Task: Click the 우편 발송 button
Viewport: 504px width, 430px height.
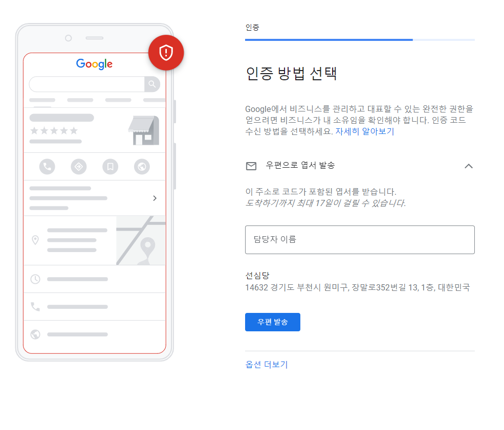Action: coord(273,322)
